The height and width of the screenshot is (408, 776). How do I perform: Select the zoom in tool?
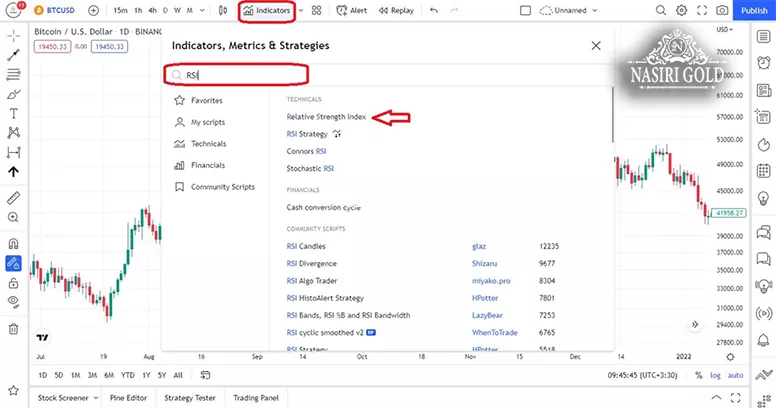[x=13, y=217]
